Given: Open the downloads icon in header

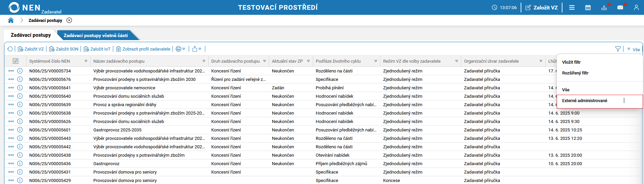Looking at the screenshot, I should coord(604,7).
